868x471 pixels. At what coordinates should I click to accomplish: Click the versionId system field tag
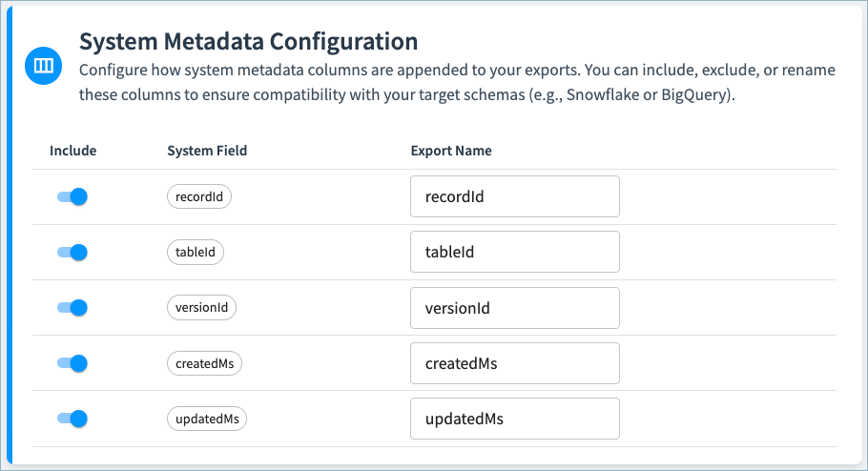pos(201,308)
